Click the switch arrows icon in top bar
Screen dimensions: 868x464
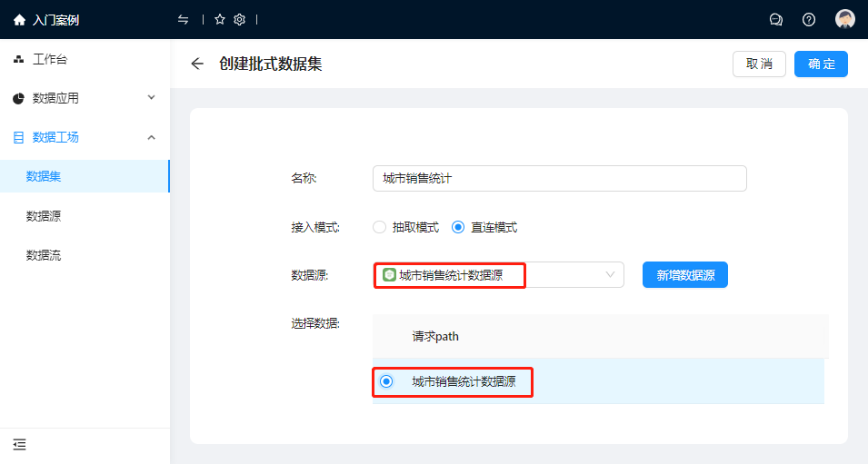pyautogui.click(x=184, y=20)
